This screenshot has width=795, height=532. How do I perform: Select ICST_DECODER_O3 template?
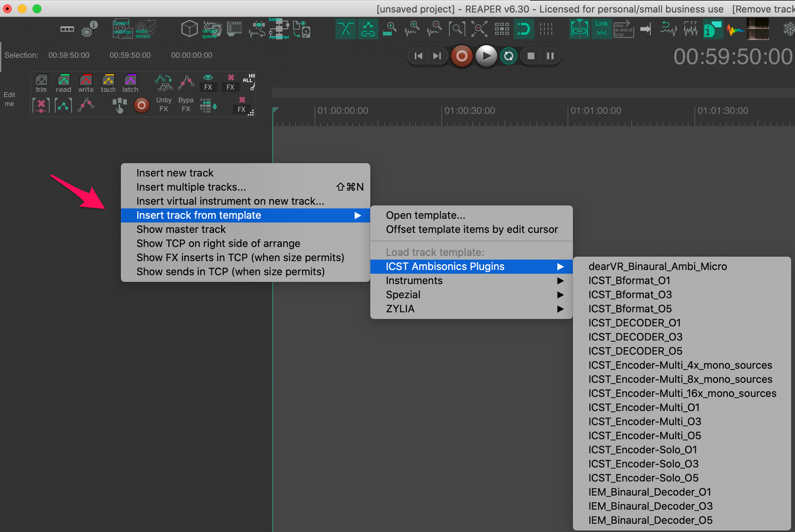point(635,337)
